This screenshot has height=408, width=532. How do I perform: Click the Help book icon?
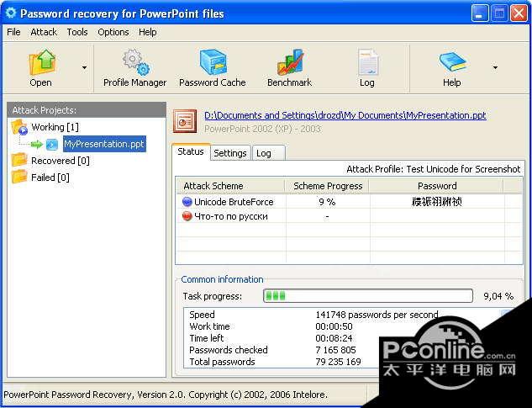click(x=453, y=61)
